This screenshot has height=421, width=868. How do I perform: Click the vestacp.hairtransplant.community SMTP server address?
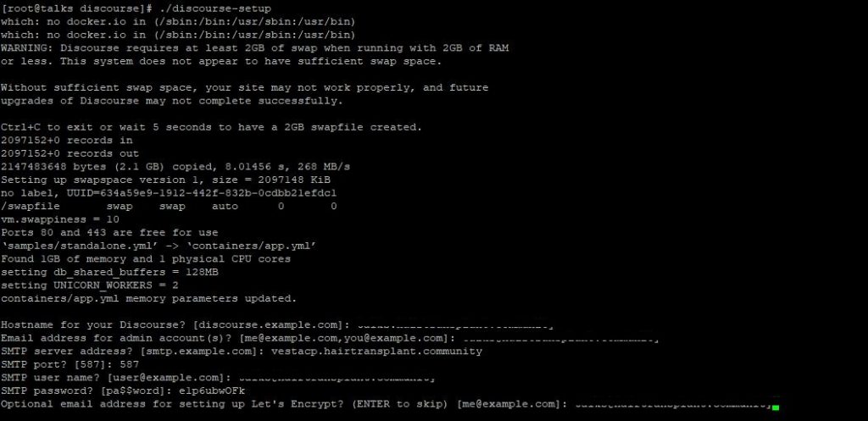377,352
